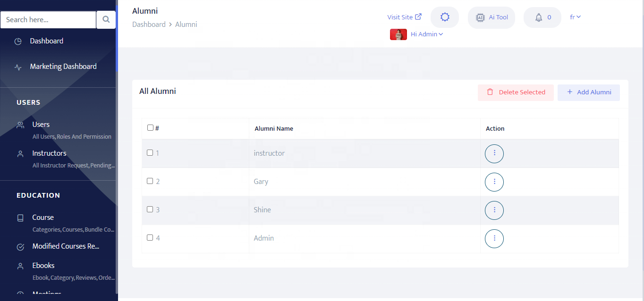Click the Delete Selected button
The height and width of the screenshot is (301, 644).
[516, 92]
